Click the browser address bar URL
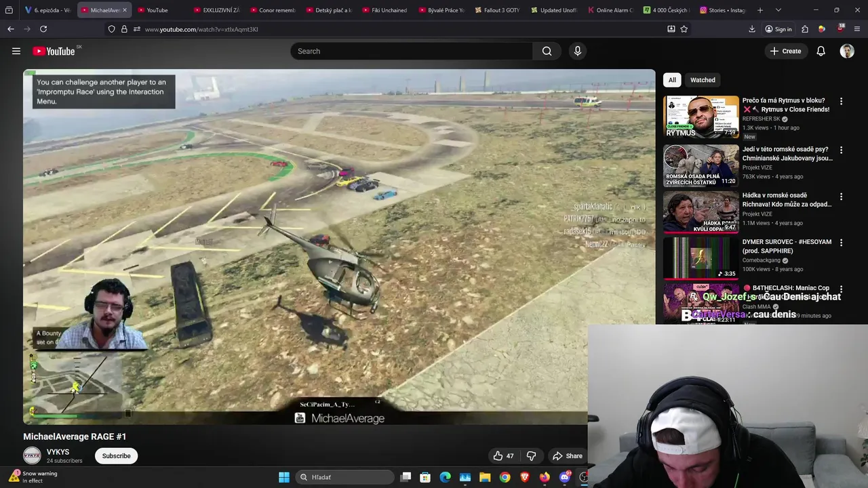 coord(201,29)
